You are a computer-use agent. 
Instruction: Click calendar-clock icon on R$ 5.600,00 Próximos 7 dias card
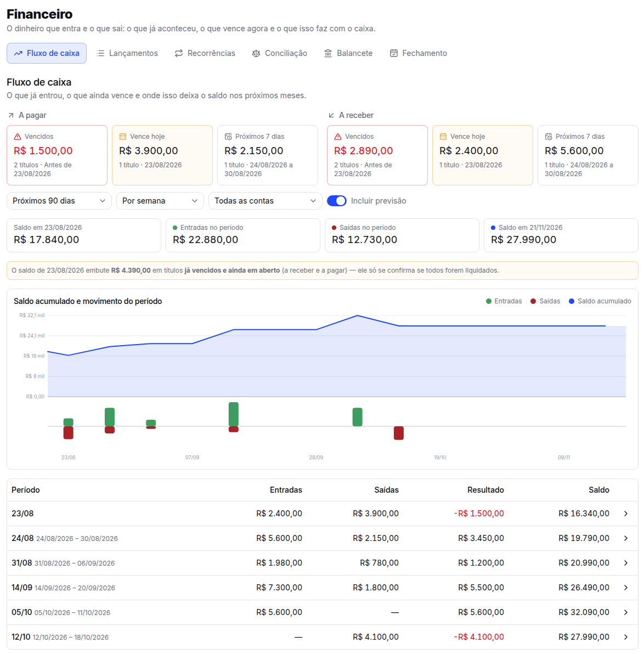[x=549, y=137]
